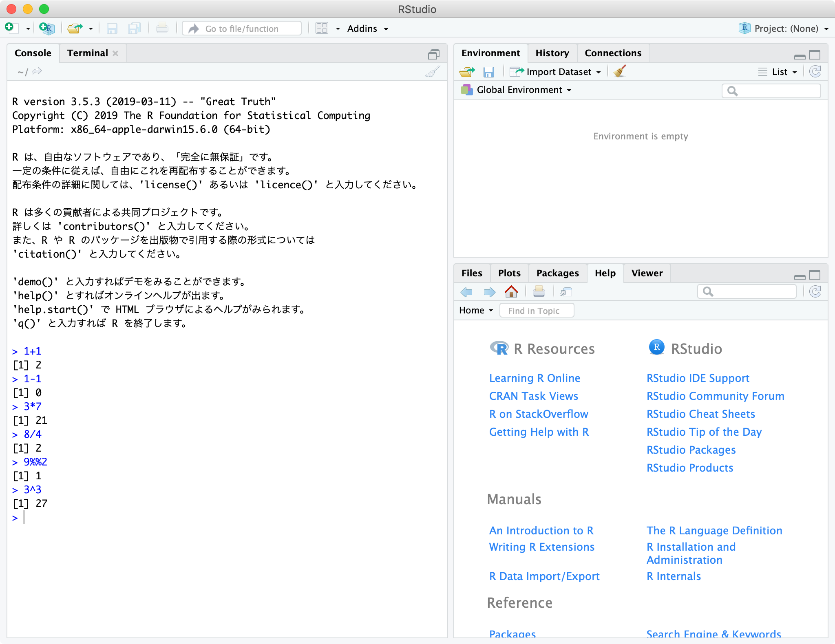Screen dimensions: 835x644
Task: Click the Print document toolbar icon
Action: [x=162, y=28]
